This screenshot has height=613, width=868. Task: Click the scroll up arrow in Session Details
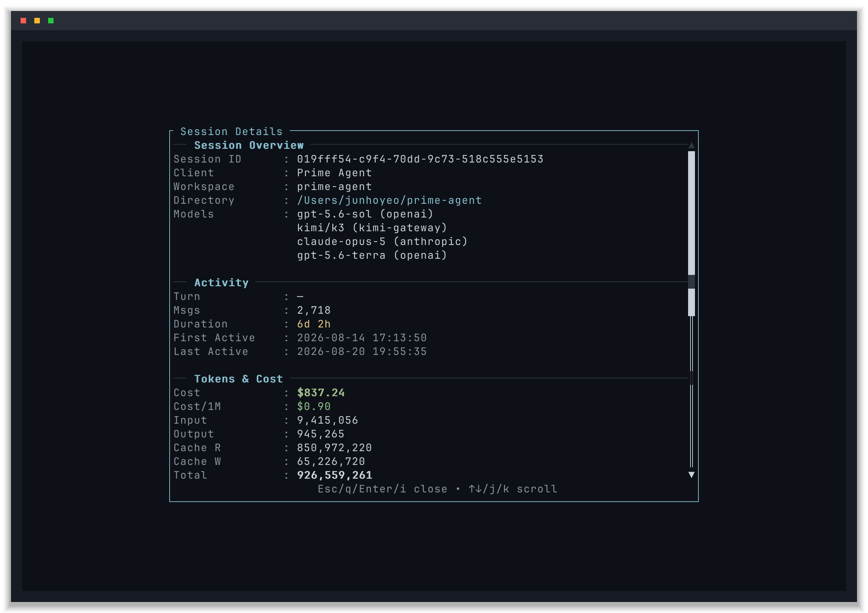[x=691, y=145]
